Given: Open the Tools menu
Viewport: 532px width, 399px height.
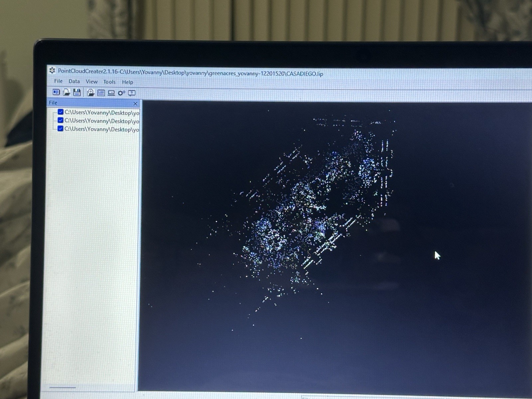Looking at the screenshot, I should point(109,82).
